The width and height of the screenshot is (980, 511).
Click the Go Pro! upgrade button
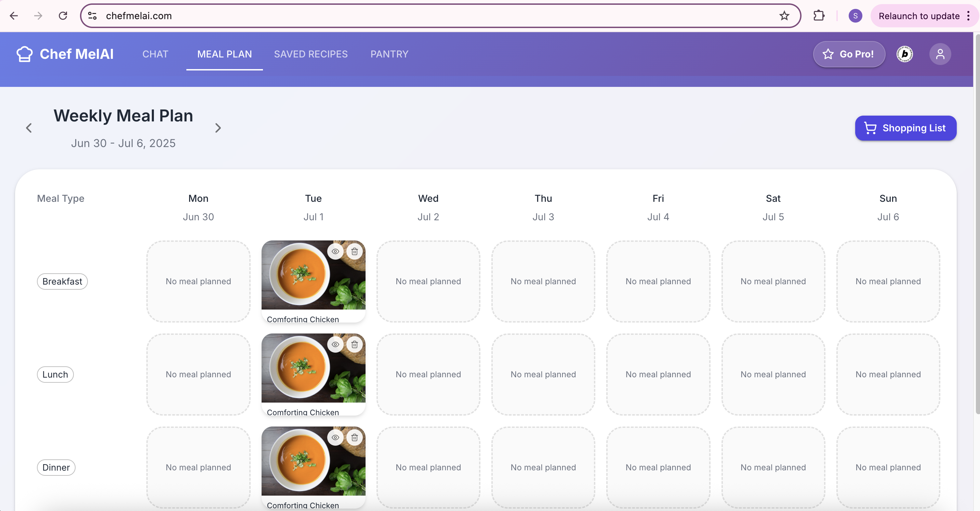[x=849, y=54]
